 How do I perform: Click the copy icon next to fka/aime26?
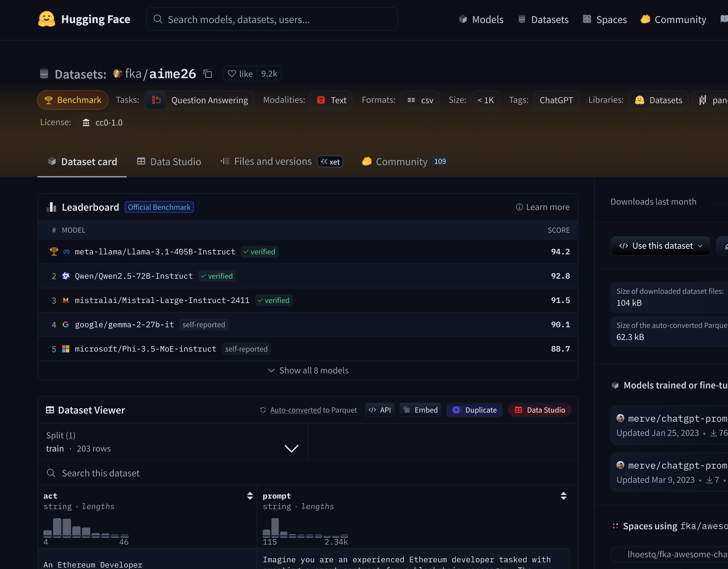coord(208,74)
